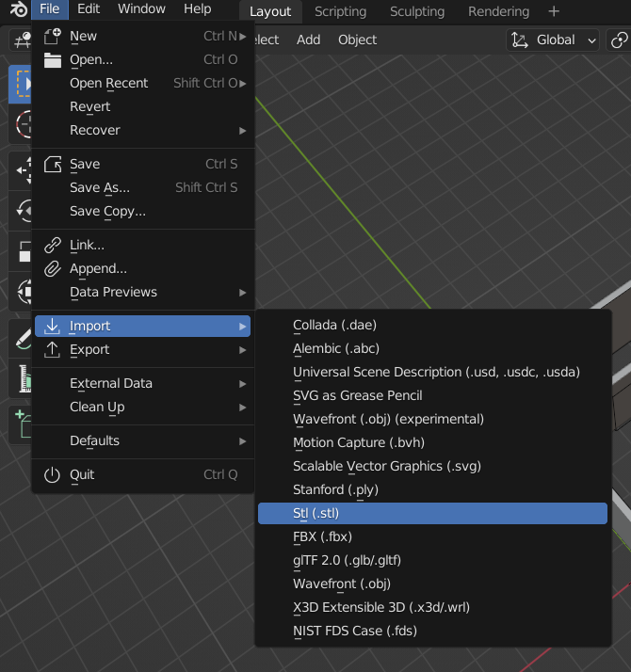Import NIST FDS Case (.fds)
Image resolution: width=631 pixels, height=672 pixels.
pyautogui.click(x=432, y=632)
